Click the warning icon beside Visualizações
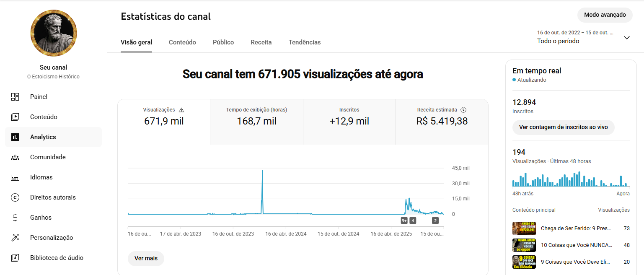The width and height of the screenshot is (644, 275). (181, 110)
